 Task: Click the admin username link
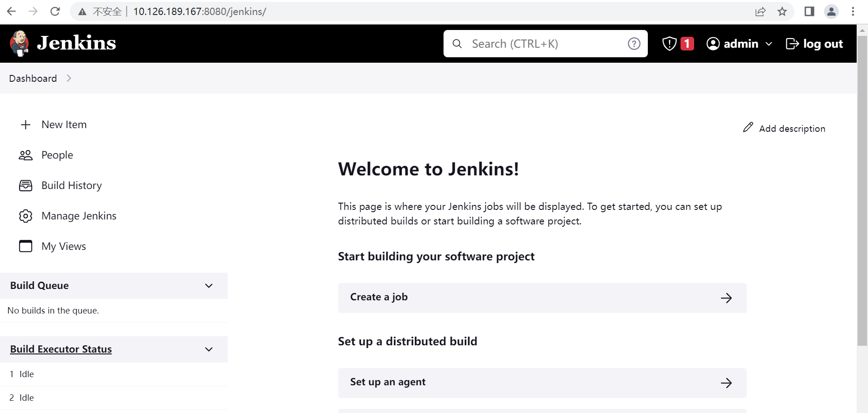tap(741, 44)
